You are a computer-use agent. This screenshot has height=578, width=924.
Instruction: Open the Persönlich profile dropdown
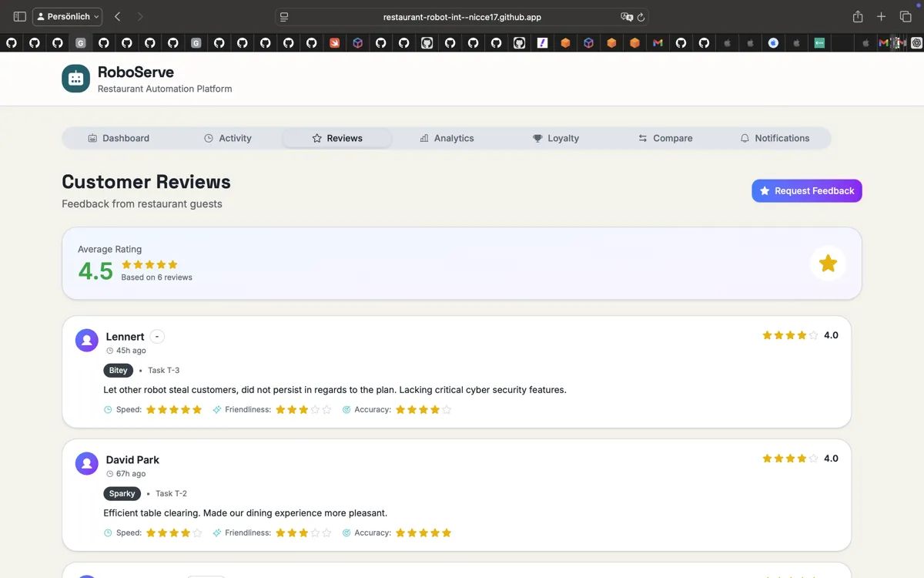click(68, 16)
